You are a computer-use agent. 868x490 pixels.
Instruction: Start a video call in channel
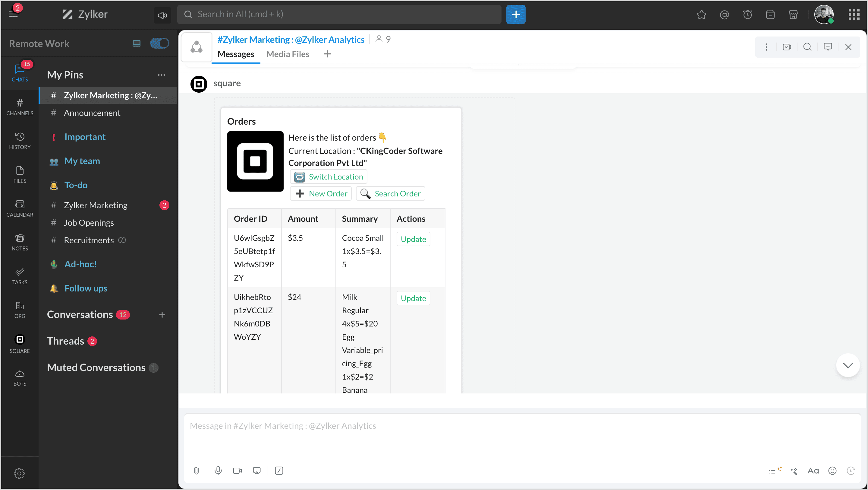(x=787, y=47)
